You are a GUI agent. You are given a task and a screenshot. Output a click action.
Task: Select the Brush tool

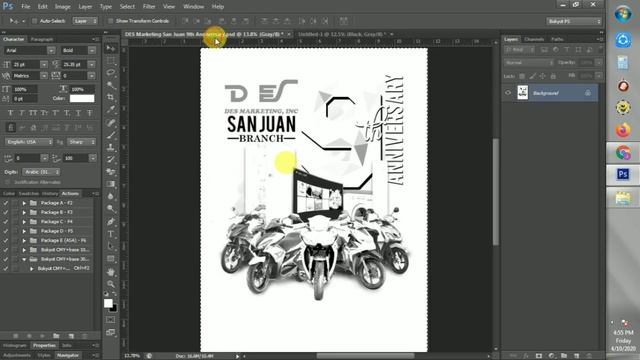pyautogui.click(x=111, y=135)
